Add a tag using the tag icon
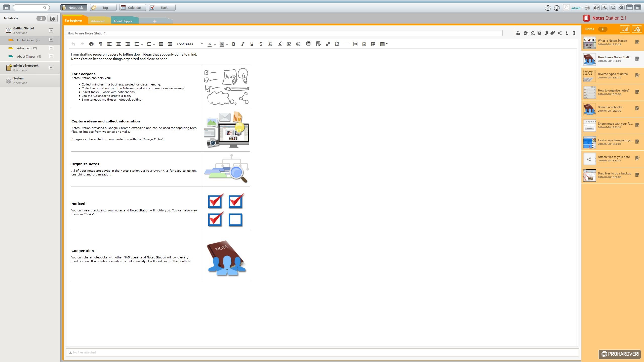The image size is (644, 362). point(553,33)
